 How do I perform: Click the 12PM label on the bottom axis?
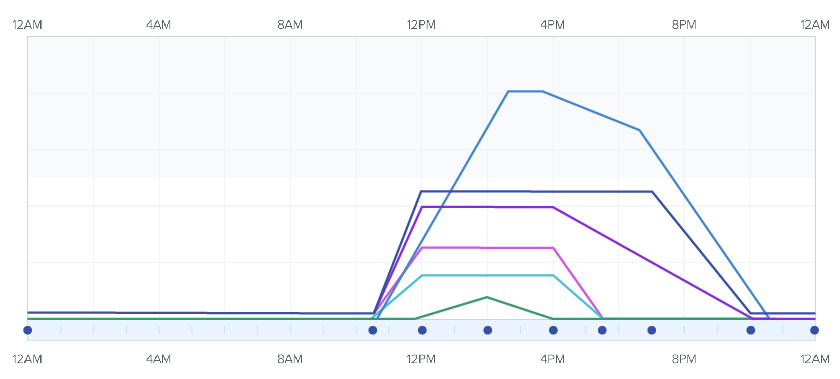click(421, 359)
